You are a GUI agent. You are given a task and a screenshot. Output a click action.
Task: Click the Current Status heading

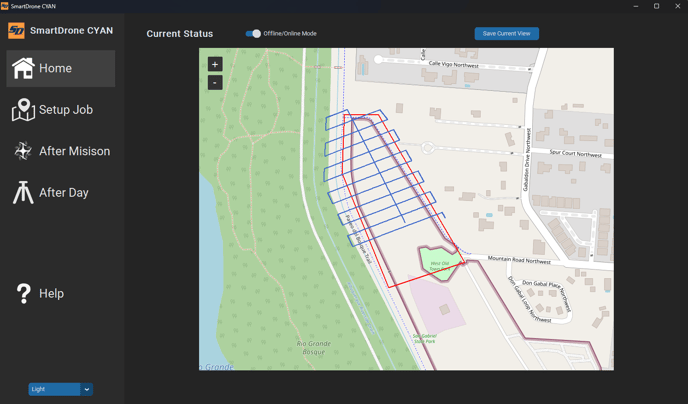click(180, 34)
